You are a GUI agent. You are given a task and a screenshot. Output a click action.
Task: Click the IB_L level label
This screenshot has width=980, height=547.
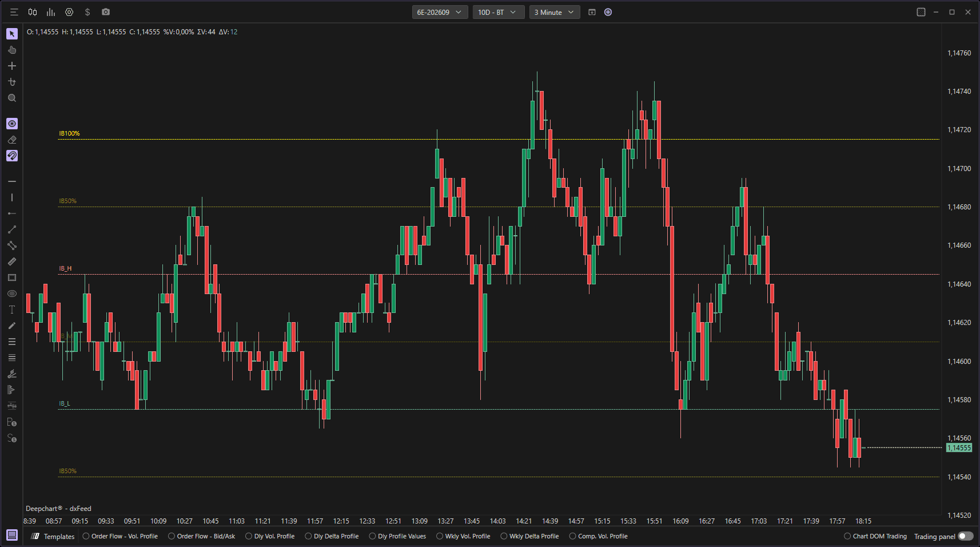(65, 403)
